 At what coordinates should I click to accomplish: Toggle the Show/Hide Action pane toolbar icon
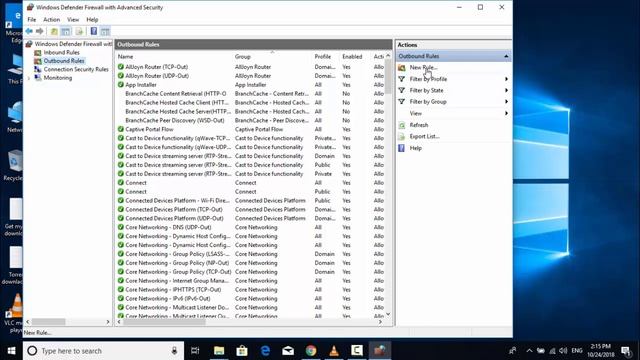pyautogui.click(x=105, y=31)
